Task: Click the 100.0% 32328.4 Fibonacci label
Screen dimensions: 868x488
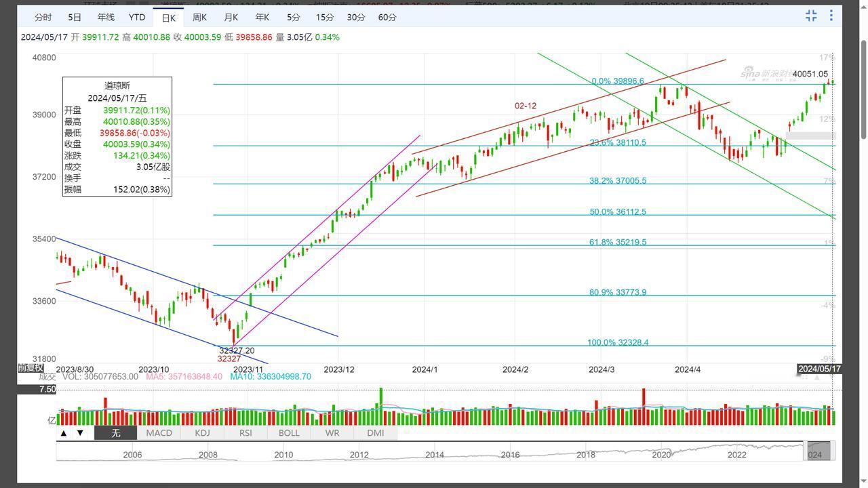Action: click(618, 343)
